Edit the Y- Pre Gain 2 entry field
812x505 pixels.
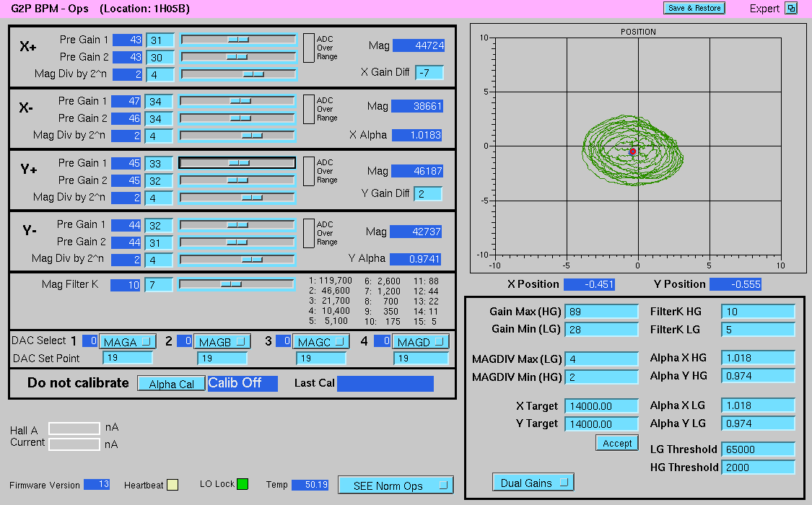(x=159, y=242)
